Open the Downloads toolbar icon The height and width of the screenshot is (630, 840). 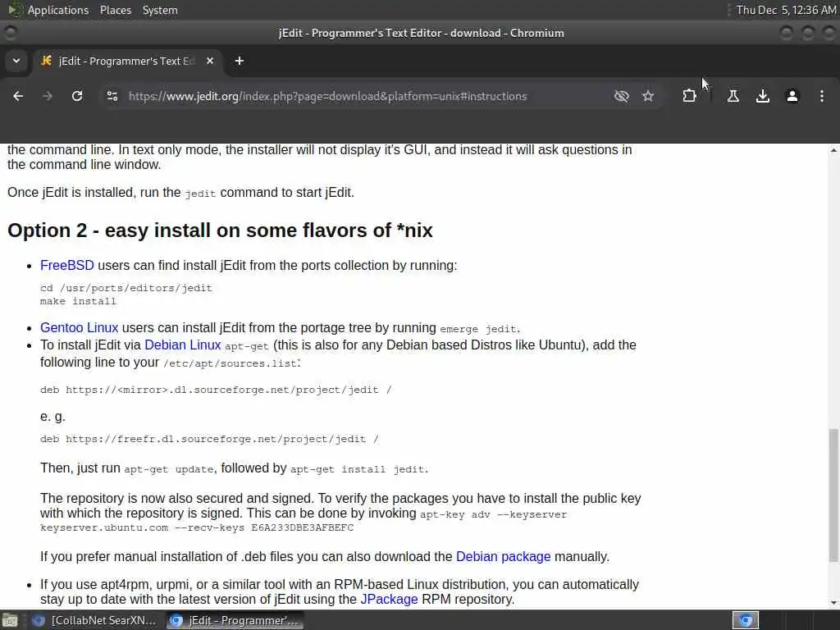click(763, 96)
